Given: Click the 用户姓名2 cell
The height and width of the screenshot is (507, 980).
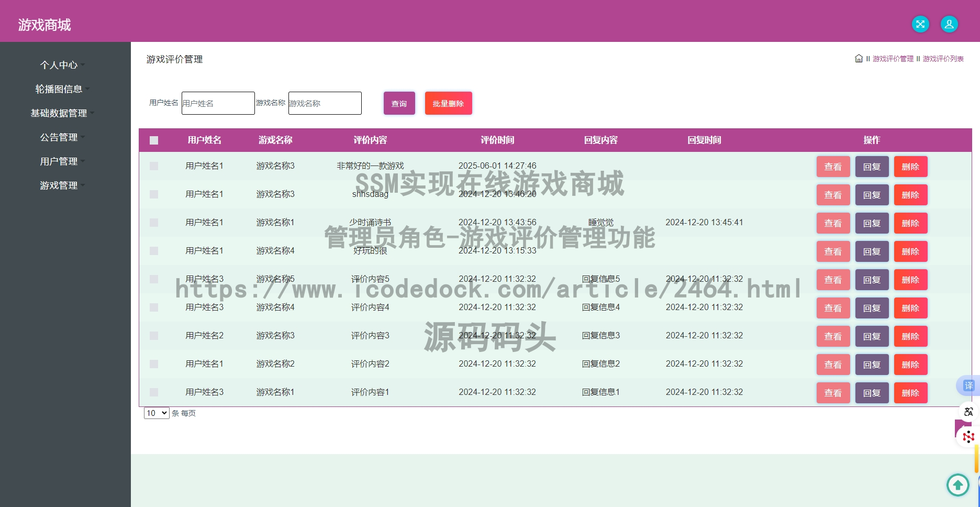Looking at the screenshot, I should tap(204, 335).
